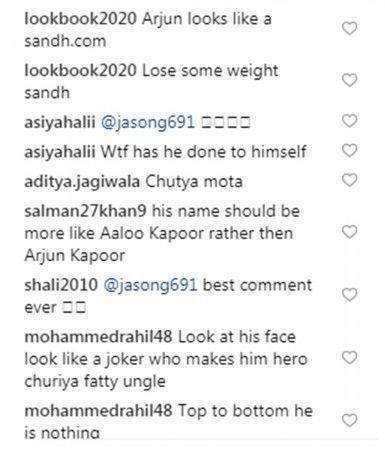The height and width of the screenshot is (450, 385).
Task: Open @jasong691 mention in asiyahalii's comment
Action: pos(148,123)
